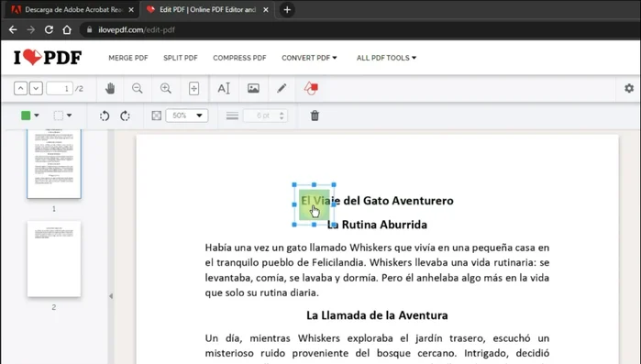The image size is (641, 364).
Task: Go forward in browser history
Action: 30,30
